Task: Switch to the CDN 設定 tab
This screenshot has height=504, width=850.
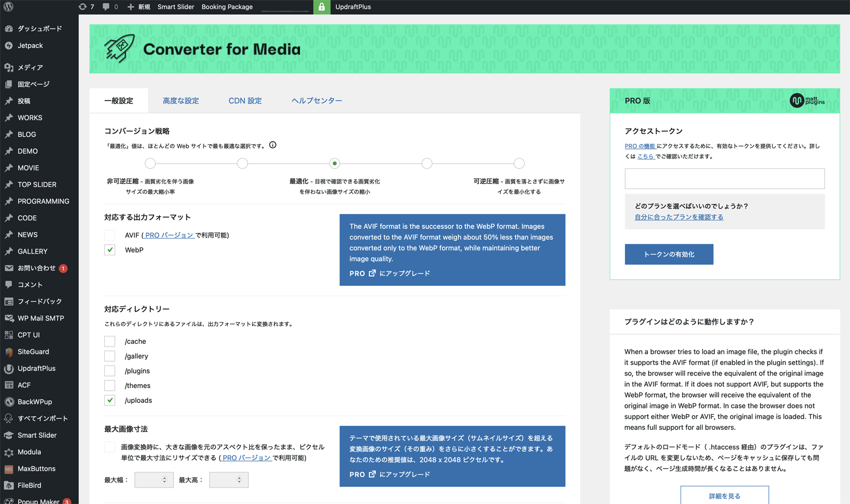Action: pos(245,101)
